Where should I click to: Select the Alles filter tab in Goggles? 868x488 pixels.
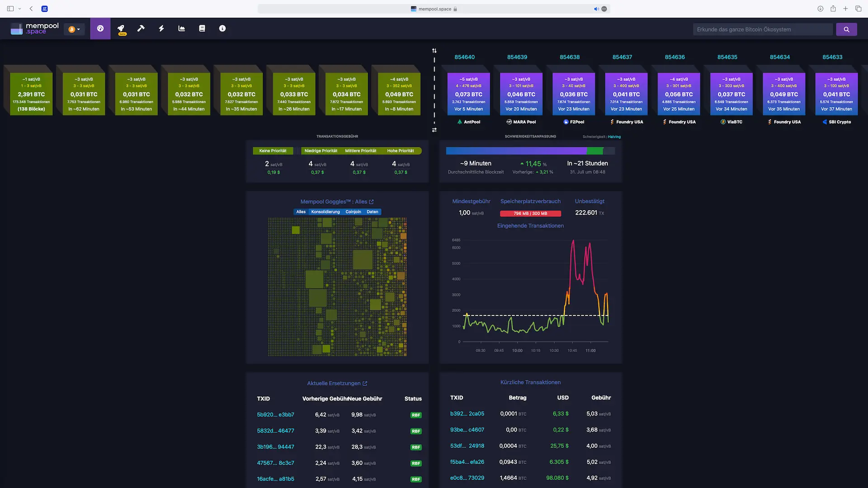coord(301,211)
